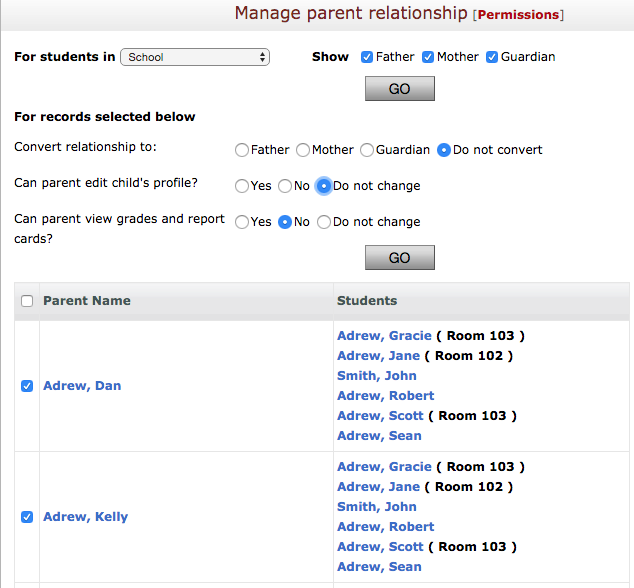Open the Adrew, Dan parent profile link
This screenshot has width=634, height=588.
tap(82, 386)
